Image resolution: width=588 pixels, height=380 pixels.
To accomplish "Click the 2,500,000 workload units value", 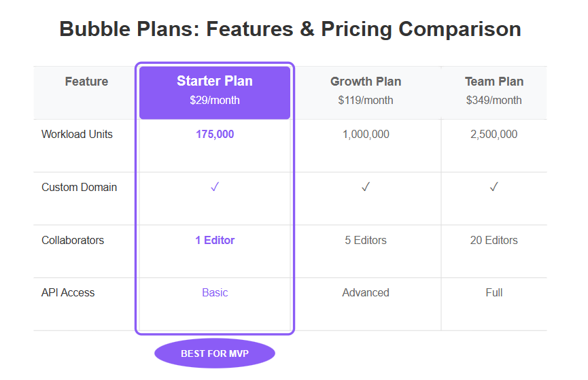I will point(494,135).
